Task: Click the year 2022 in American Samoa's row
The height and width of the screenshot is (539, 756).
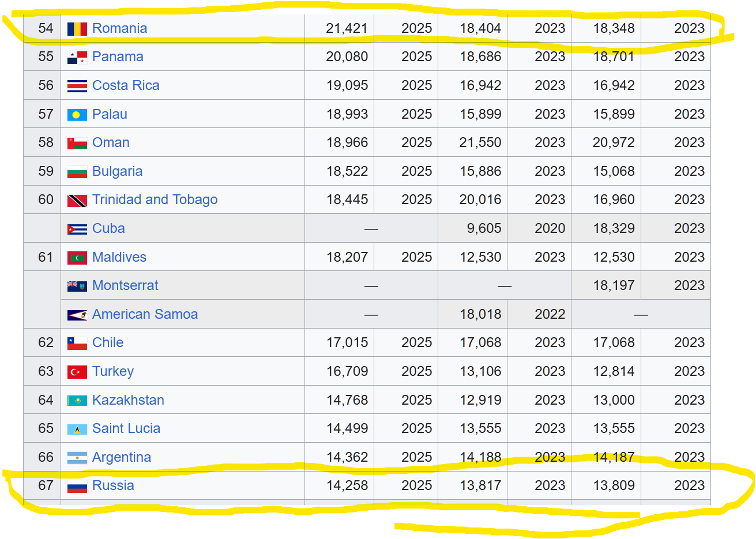Action: (x=550, y=314)
